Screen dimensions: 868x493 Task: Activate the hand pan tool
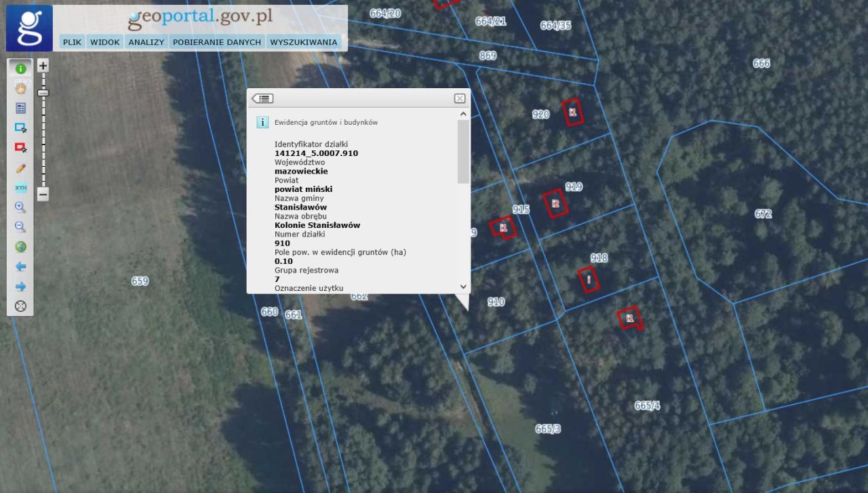(x=20, y=88)
